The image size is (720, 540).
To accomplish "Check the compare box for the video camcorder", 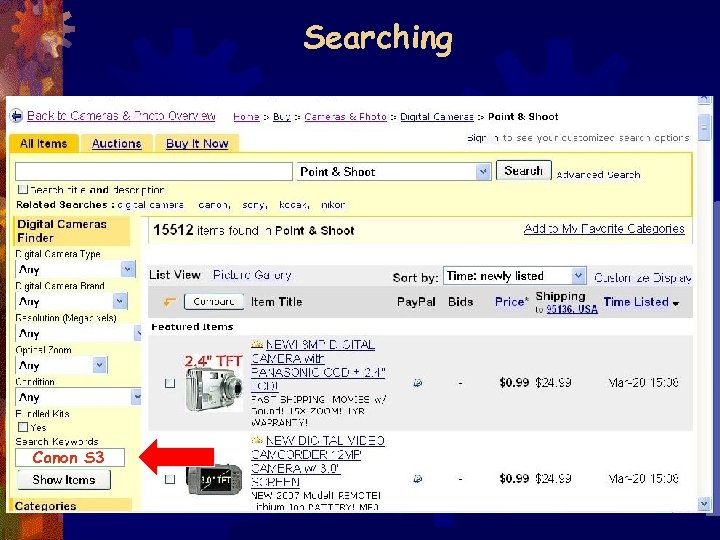I will [170, 479].
